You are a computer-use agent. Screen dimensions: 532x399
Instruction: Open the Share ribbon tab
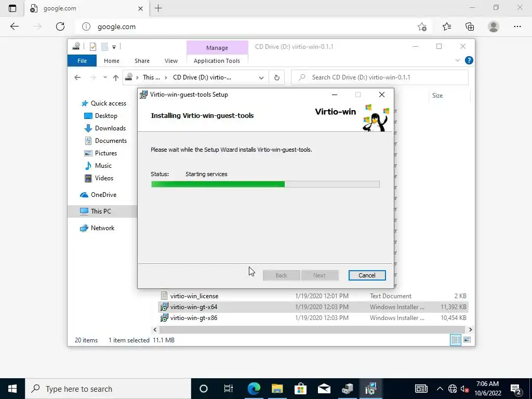click(142, 61)
